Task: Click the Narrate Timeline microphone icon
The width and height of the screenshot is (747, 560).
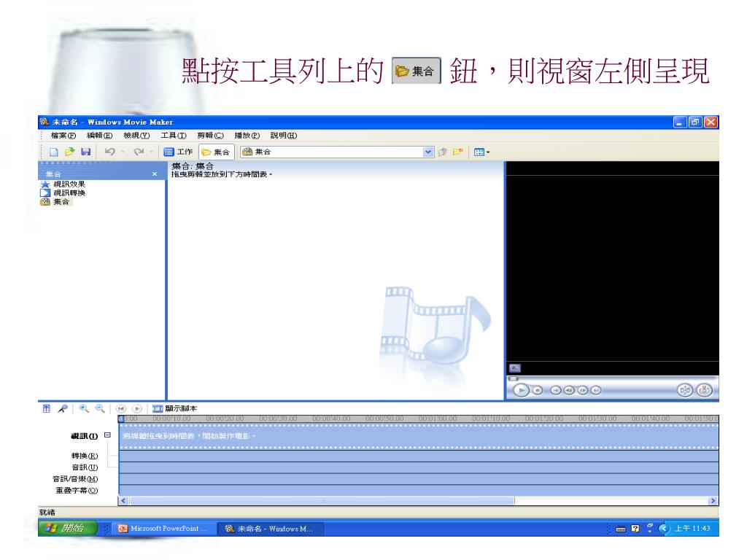Action: point(63,408)
